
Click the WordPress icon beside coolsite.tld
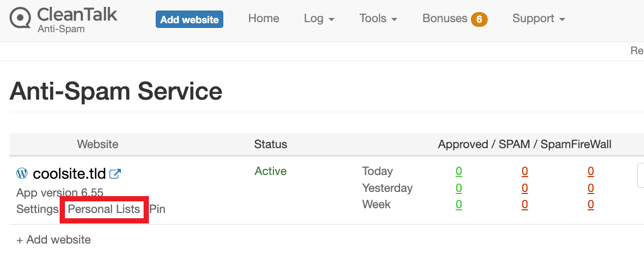click(x=22, y=173)
